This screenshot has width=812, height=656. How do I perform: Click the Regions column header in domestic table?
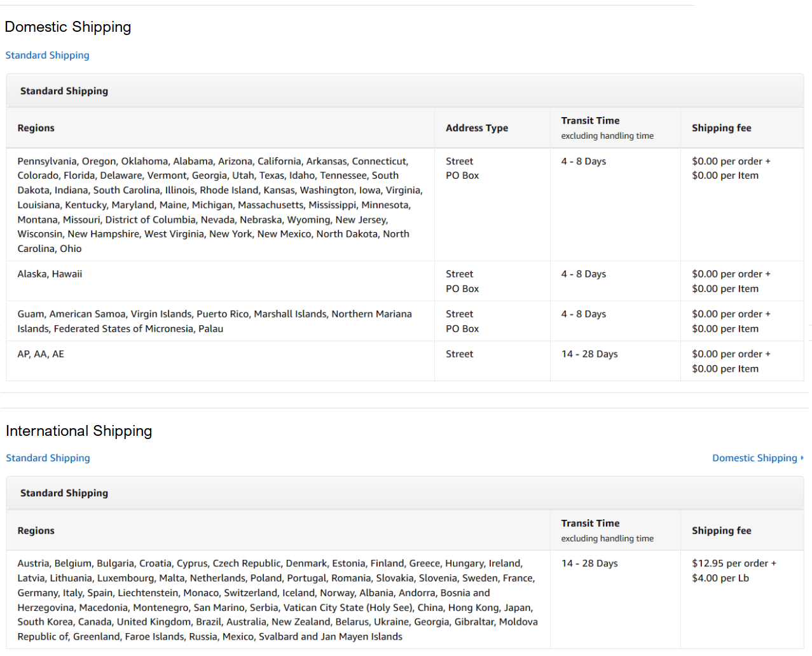coord(36,127)
